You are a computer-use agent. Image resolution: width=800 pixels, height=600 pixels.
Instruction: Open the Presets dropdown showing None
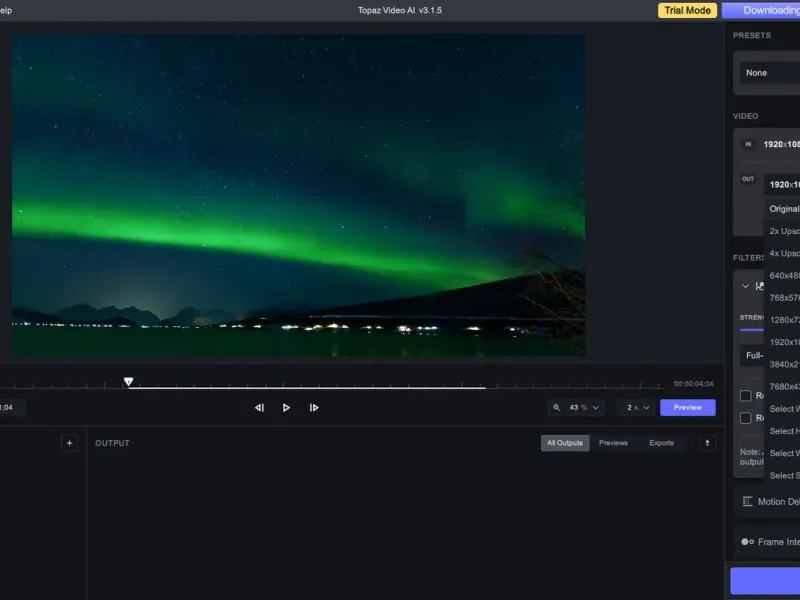[x=770, y=73]
